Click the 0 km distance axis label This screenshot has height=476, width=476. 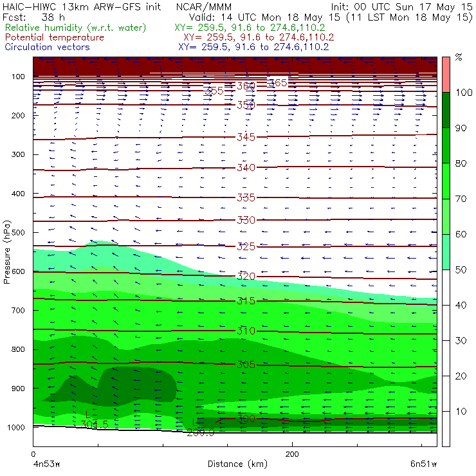pos(33,454)
